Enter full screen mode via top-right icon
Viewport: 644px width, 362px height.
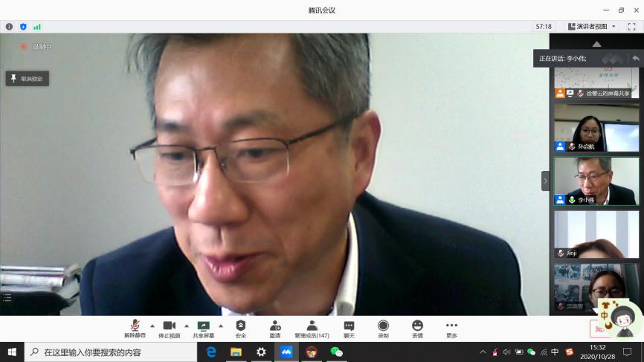click(631, 27)
